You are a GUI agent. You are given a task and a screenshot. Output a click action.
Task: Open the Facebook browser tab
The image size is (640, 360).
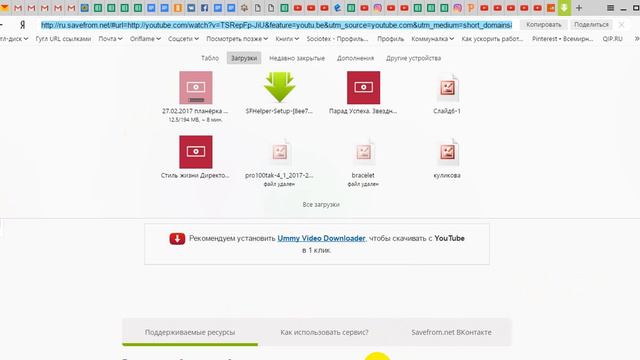point(204,7)
